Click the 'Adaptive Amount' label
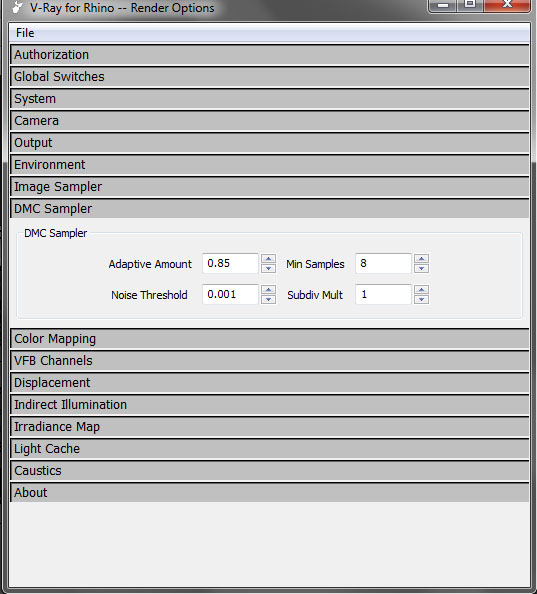Screen dimensions: 537x594 point(150,264)
